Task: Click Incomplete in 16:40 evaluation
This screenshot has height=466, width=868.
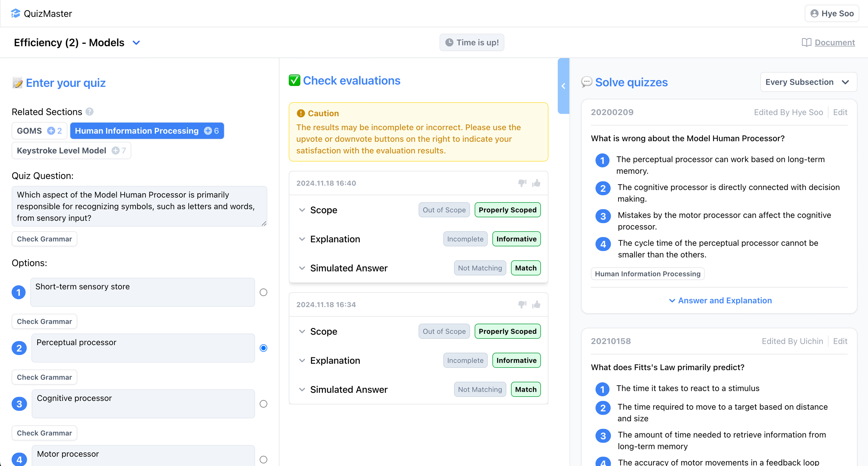Action: pyautogui.click(x=465, y=239)
